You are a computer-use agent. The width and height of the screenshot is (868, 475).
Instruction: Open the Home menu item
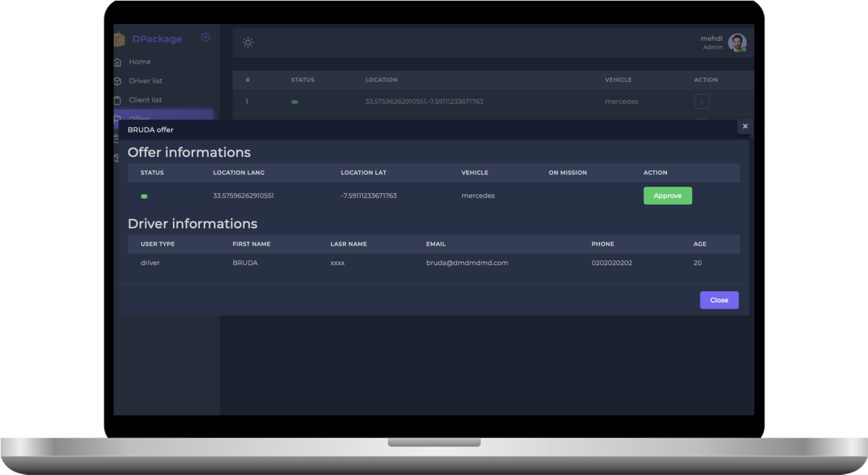(x=140, y=62)
